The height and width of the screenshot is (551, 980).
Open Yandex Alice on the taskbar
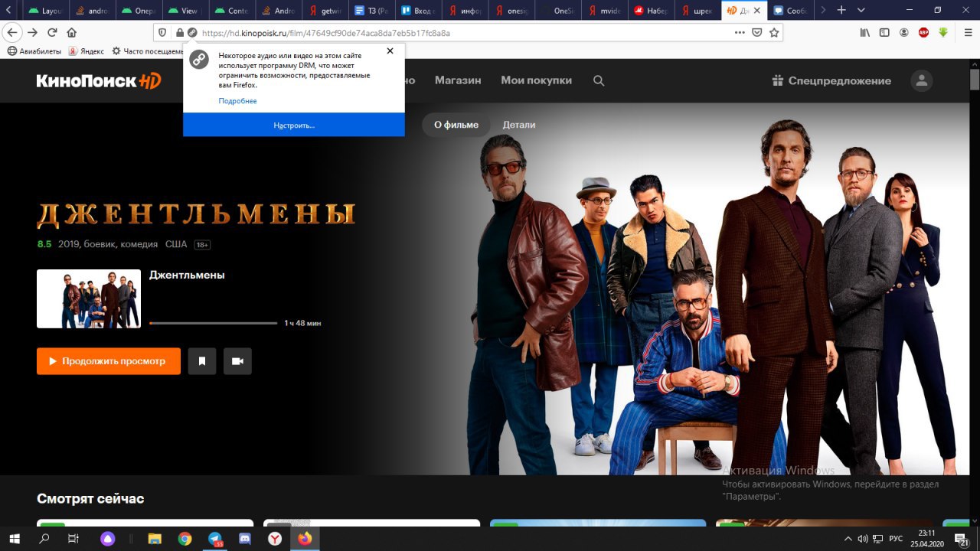[x=107, y=539]
